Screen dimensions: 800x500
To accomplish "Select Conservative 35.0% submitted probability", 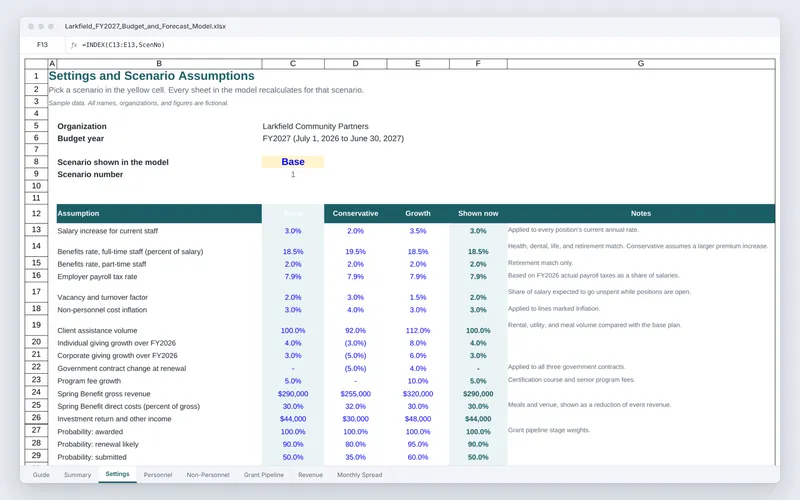I will (x=355, y=457).
